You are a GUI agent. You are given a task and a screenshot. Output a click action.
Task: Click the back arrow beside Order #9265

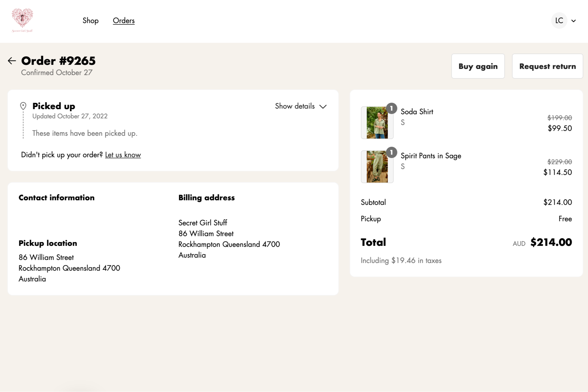12,61
